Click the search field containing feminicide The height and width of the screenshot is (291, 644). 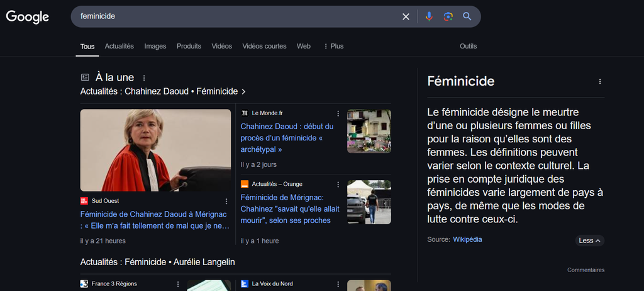click(239, 16)
